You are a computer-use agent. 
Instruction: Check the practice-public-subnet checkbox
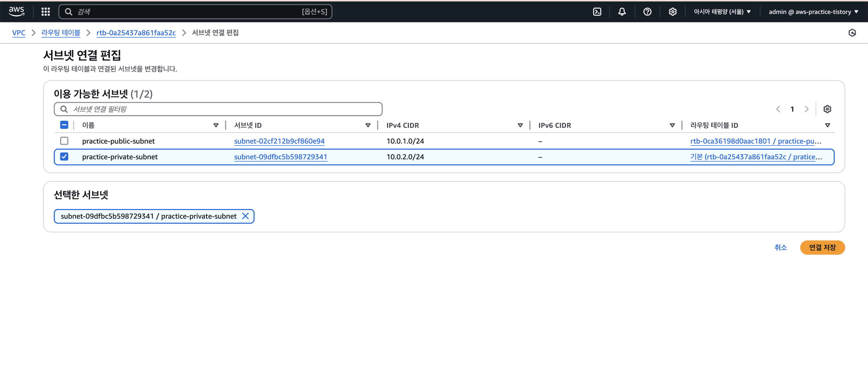pyautogui.click(x=64, y=141)
